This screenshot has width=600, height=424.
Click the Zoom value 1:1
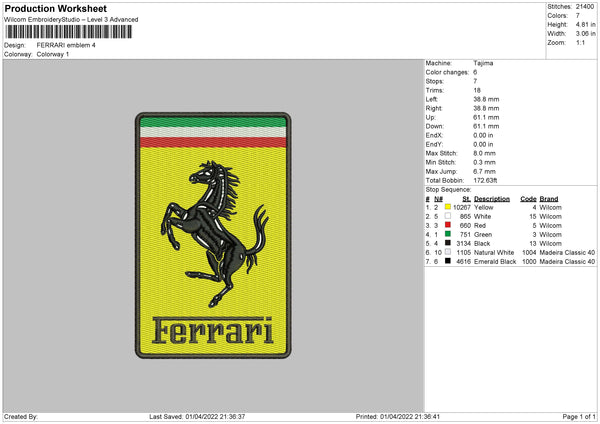click(x=580, y=42)
